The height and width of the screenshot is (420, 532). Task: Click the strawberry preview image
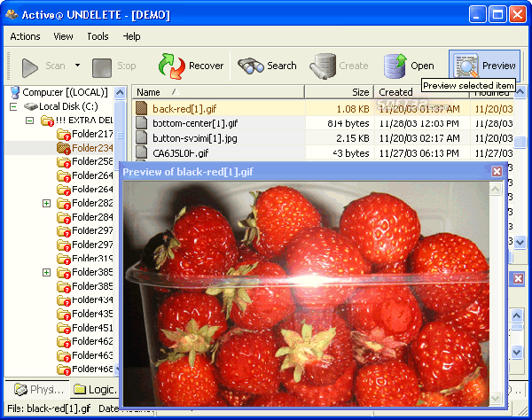tap(305, 293)
